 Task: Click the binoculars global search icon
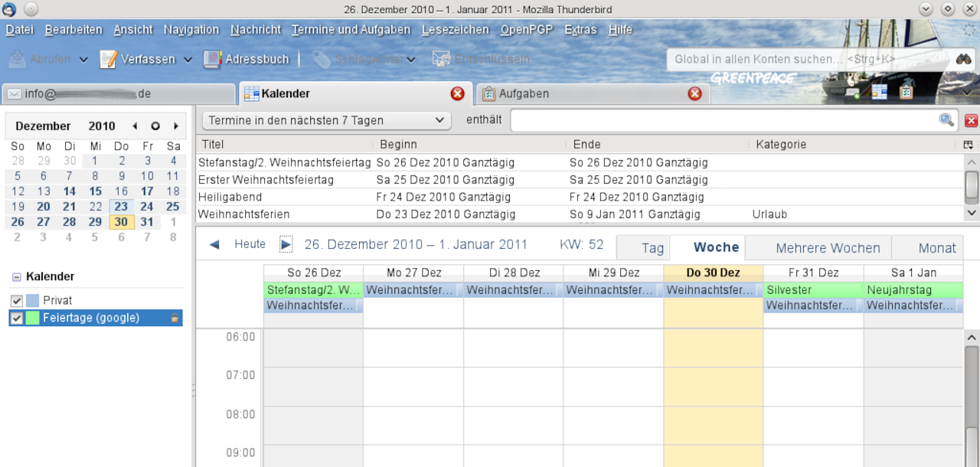pyautogui.click(x=963, y=59)
